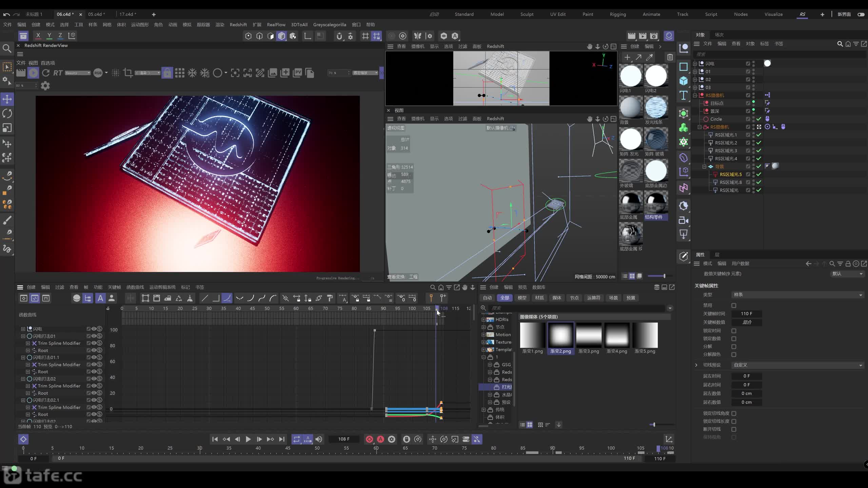Viewport: 868px width, 488px height.
Task: Lock the X axis icon
Action: (38, 36)
